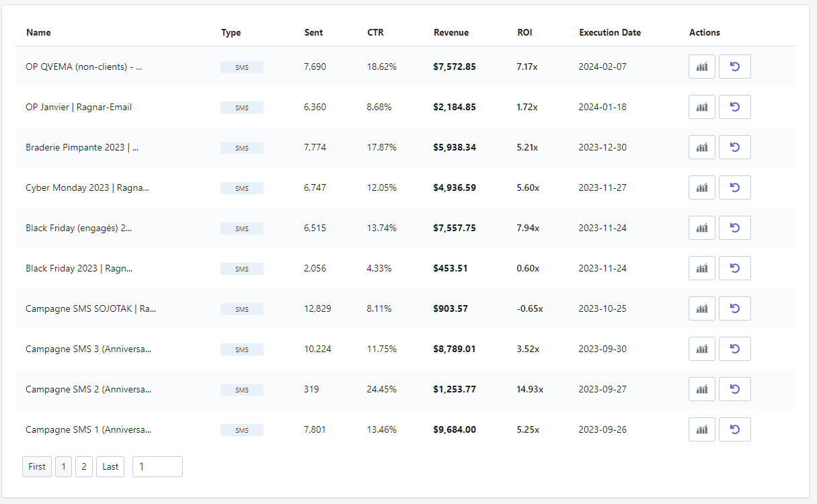This screenshot has height=504, width=817.
Task: Click sent count 12,829
Action: click(317, 308)
